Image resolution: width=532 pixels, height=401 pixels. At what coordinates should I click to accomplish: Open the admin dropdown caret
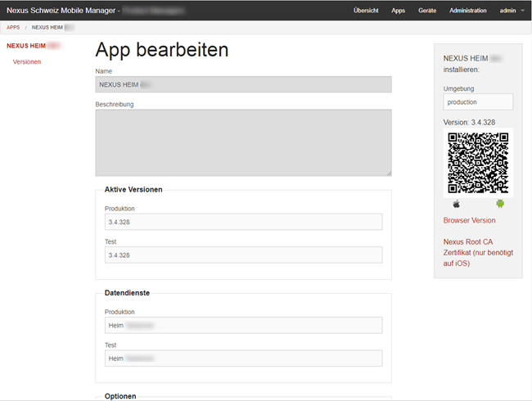point(522,11)
